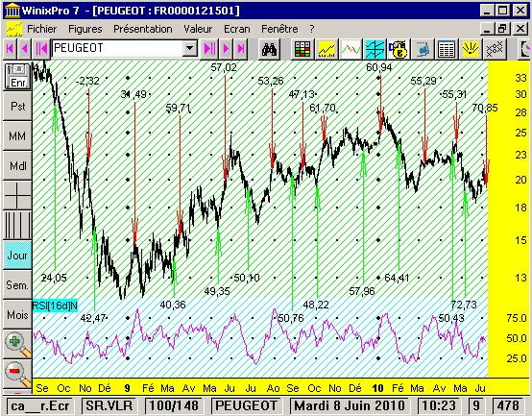The width and height of the screenshot is (532, 416).
Task: Open the Figures menu
Action: coord(85,29)
